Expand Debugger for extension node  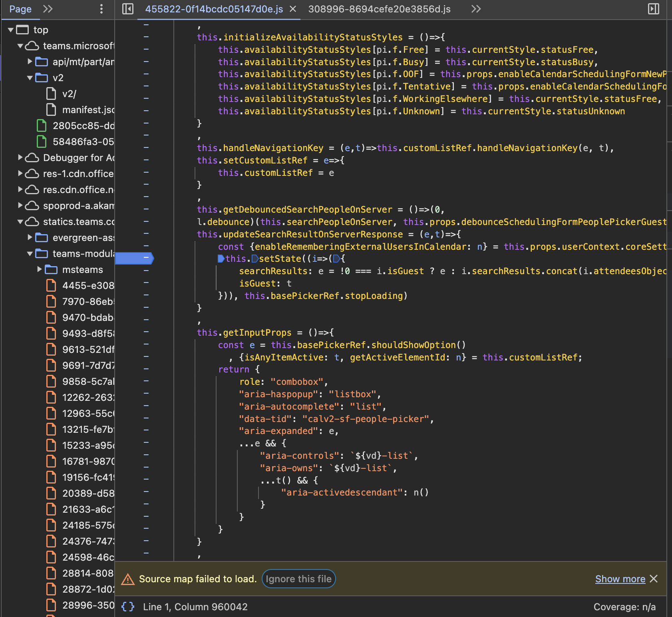(x=20, y=157)
